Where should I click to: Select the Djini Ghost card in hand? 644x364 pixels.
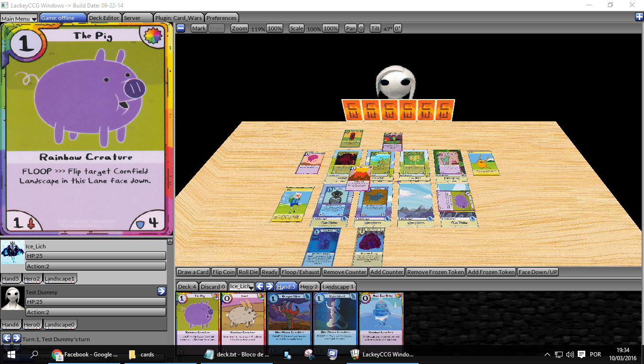[x=335, y=318]
